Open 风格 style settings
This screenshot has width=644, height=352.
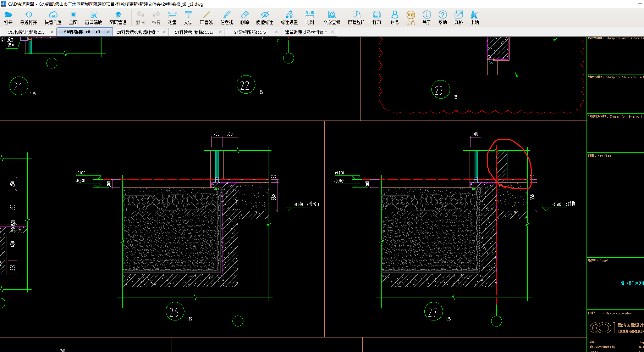tap(458, 17)
